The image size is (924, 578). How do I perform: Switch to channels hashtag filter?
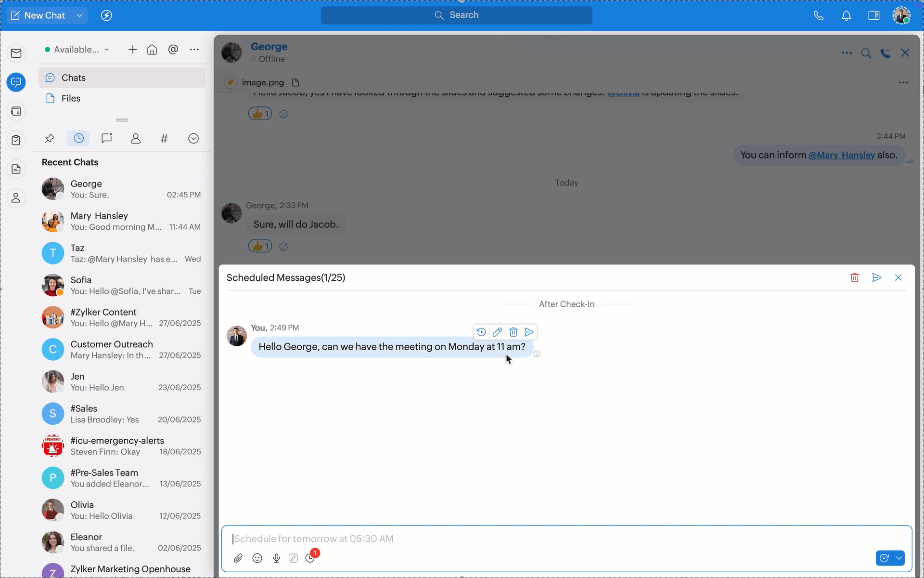click(164, 139)
